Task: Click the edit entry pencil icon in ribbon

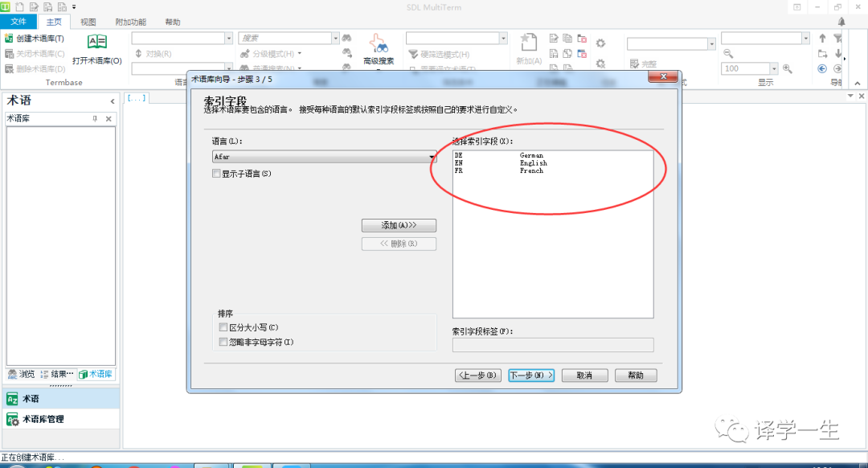Action: click(554, 39)
